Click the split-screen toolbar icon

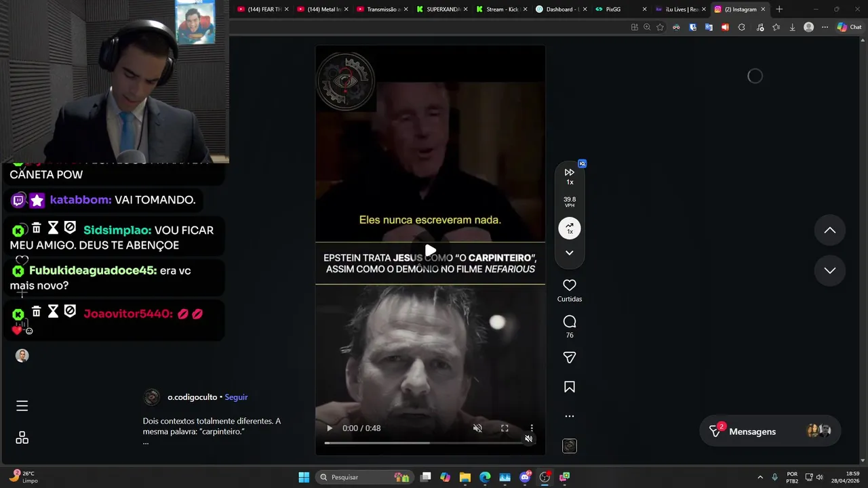[x=635, y=27]
